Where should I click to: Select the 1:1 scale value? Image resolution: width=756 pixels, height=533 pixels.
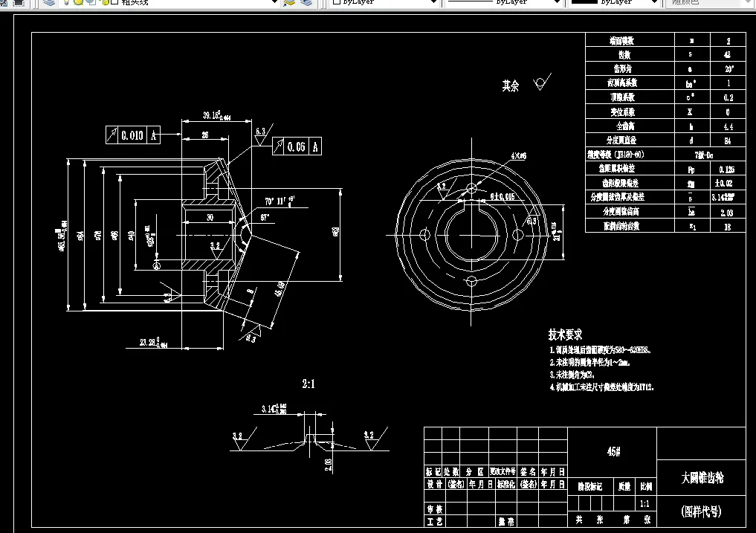(644, 504)
